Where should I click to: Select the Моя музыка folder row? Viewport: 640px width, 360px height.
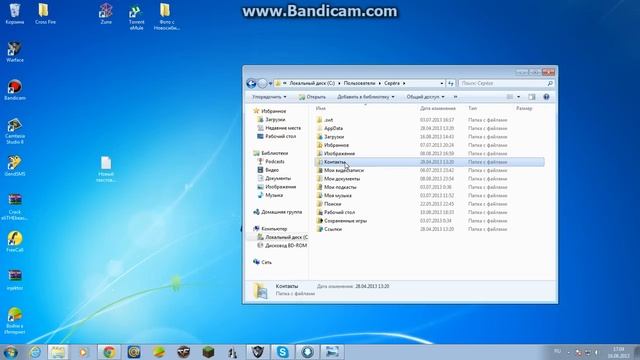429,196
